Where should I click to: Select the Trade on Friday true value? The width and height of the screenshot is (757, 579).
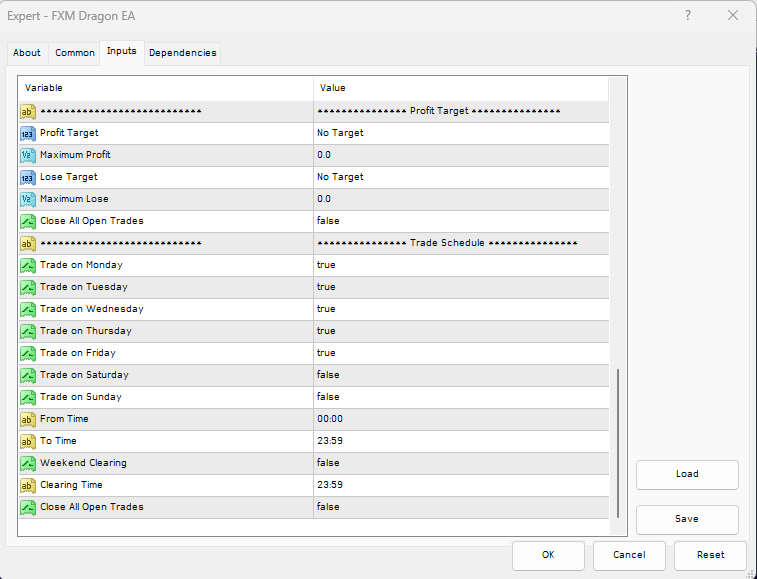[326, 353]
